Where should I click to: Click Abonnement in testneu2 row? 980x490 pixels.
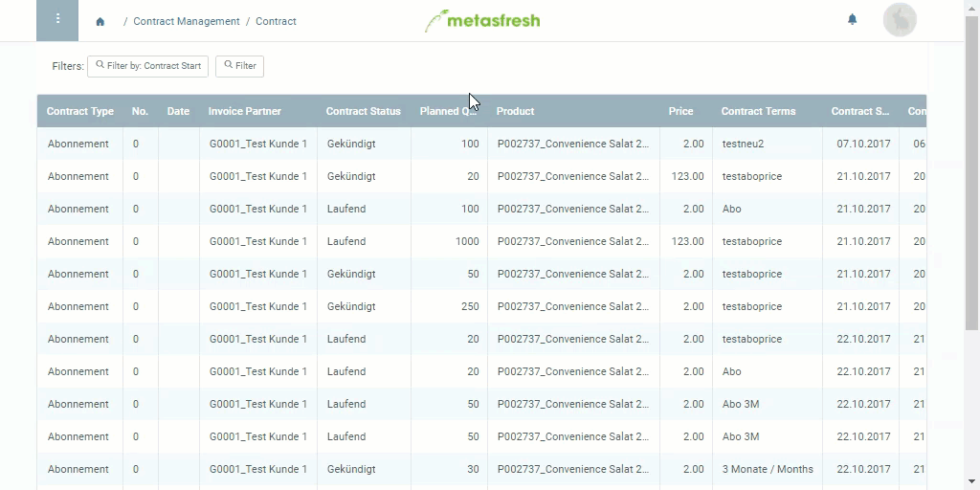[x=78, y=144]
